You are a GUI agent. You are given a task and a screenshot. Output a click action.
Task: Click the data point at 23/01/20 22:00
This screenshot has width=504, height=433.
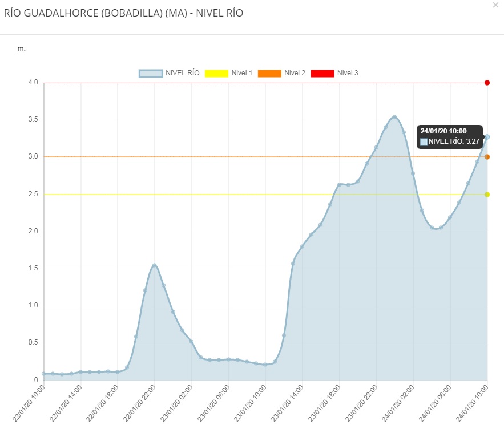pyautogui.click(x=376, y=147)
